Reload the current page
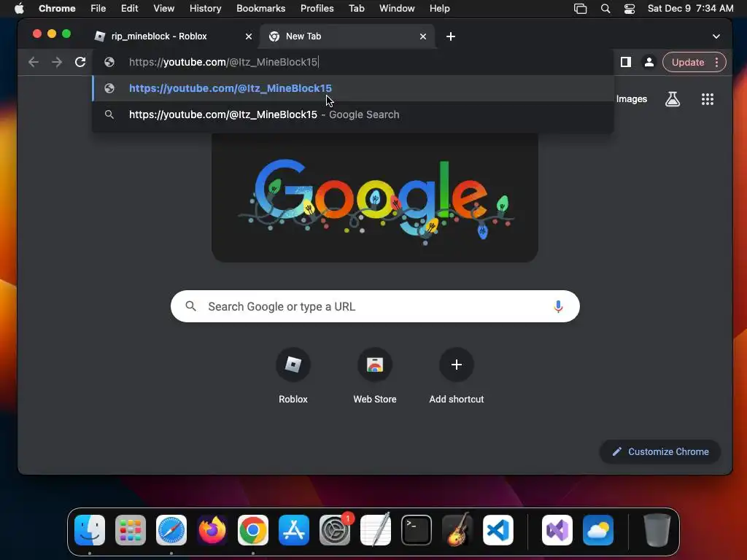Screen dimensions: 747x560 pyautogui.click(x=80, y=62)
